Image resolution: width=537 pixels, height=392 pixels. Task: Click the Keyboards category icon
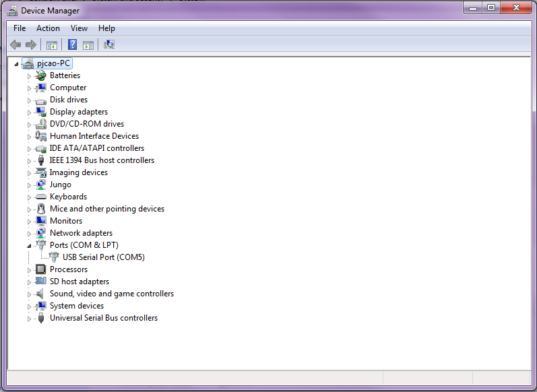pyautogui.click(x=40, y=197)
